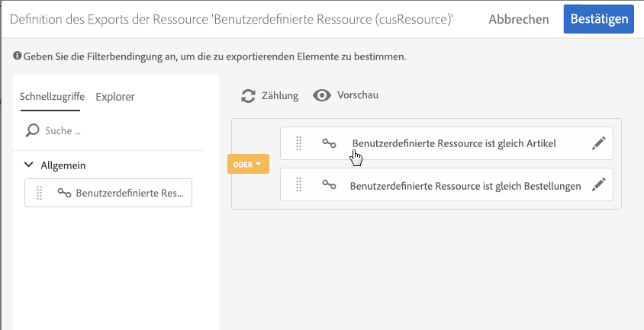This screenshot has height=330, width=644.
Task: Click Abbrechen to cancel the export definition
Action: coord(518,19)
